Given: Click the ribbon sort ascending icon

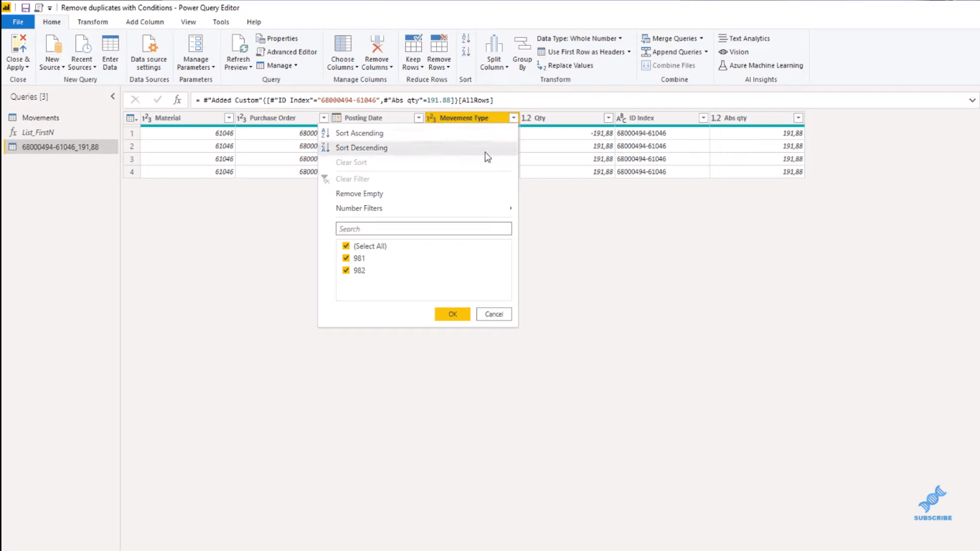Looking at the screenshot, I should tap(466, 39).
